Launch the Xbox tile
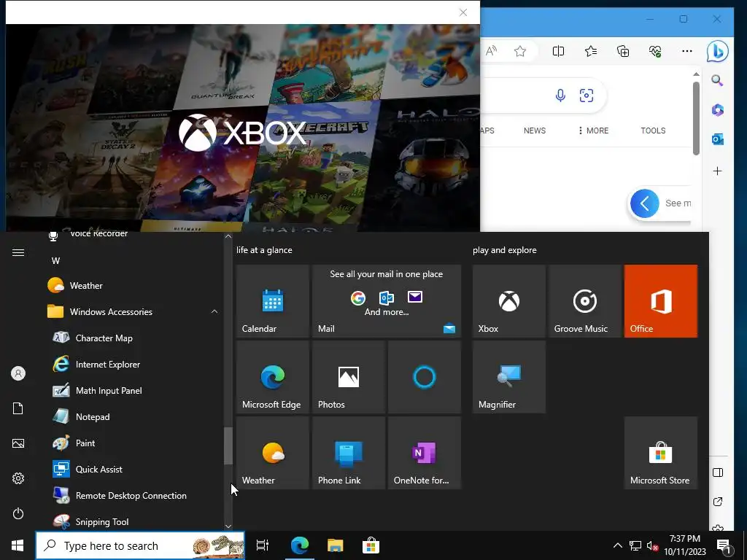 [508, 301]
